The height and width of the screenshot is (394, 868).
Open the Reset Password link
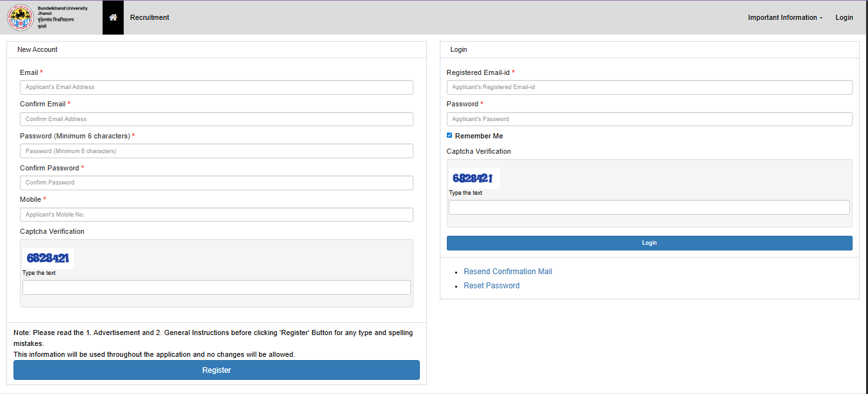pyautogui.click(x=491, y=286)
